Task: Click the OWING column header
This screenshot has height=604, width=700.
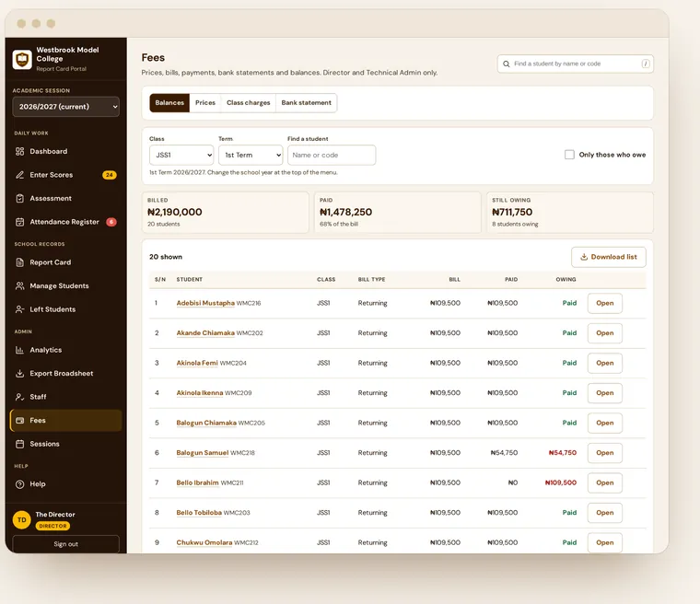Action: pos(566,280)
